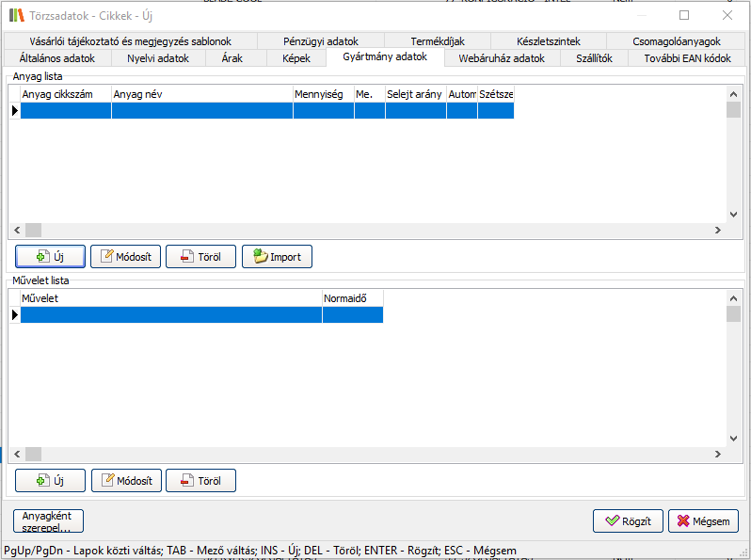Click the Anyag név column header
Screen dimensions: 751x560
point(201,94)
